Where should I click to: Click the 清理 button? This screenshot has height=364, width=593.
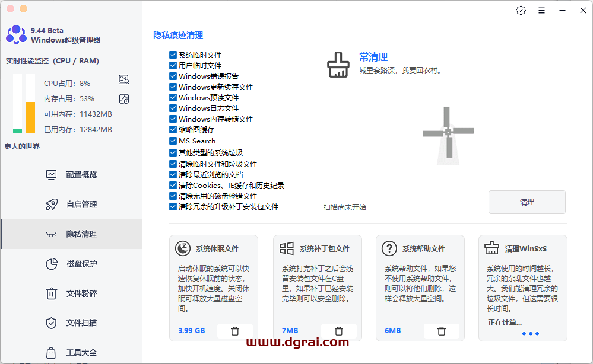tap(527, 202)
